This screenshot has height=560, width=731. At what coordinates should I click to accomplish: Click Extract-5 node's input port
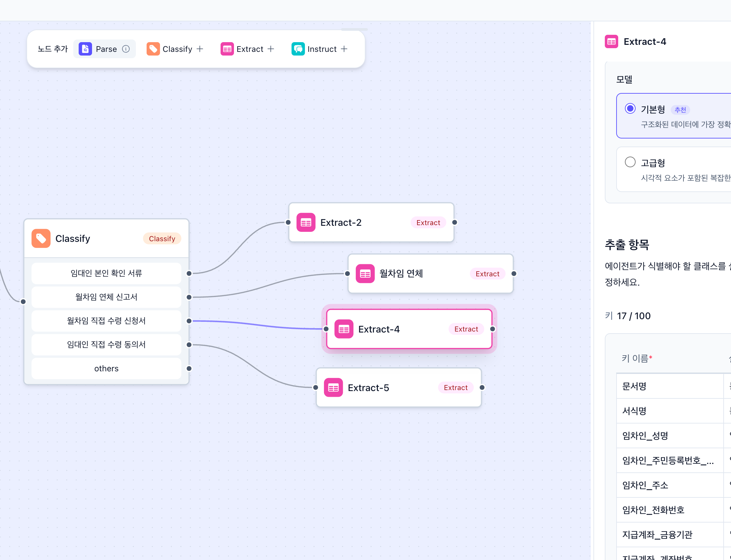pos(316,388)
